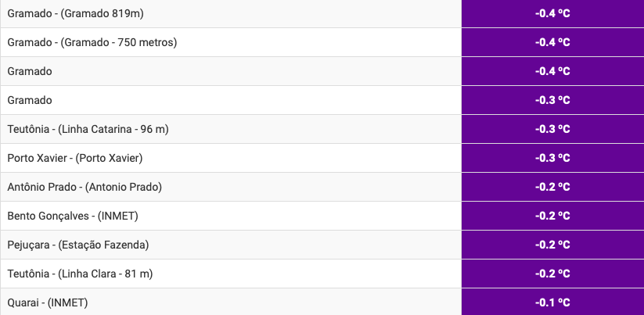The image size is (644, 315).
Task: Click the Antônio Prado station name
Action: click(84, 187)
